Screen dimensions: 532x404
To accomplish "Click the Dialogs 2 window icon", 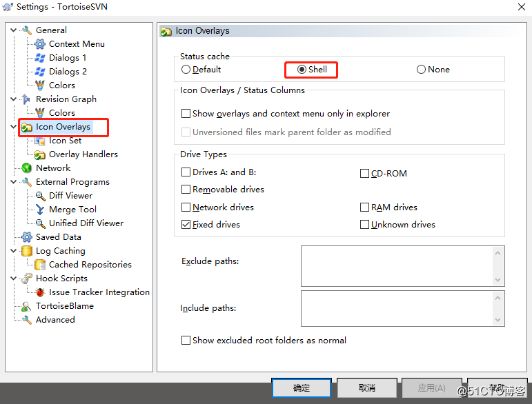I will (40, 72).
